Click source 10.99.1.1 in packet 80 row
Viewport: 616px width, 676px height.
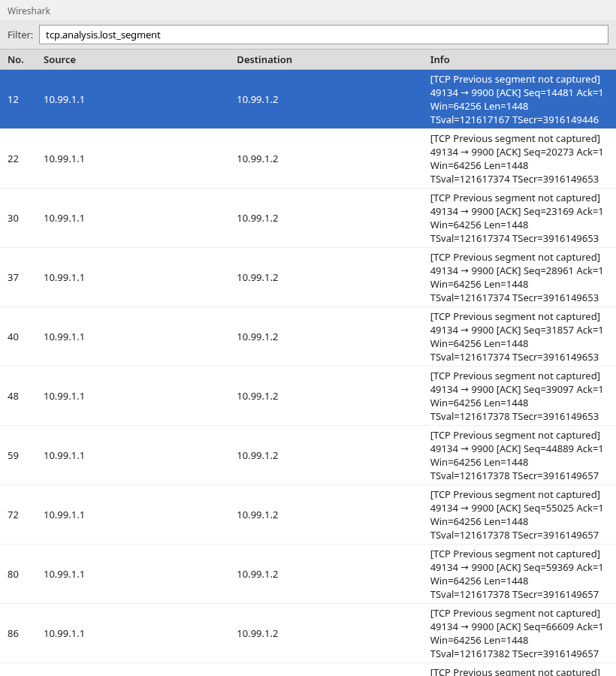(64, 575)
